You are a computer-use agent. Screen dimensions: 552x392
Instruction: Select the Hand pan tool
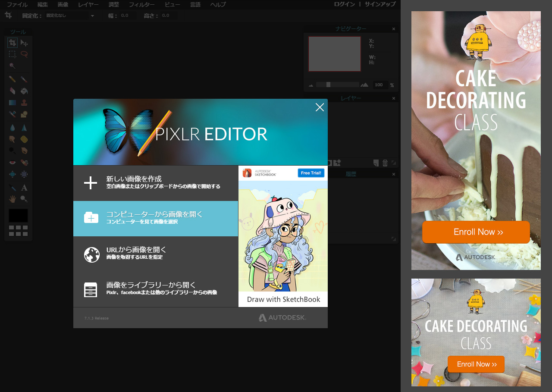pos(13,199)
